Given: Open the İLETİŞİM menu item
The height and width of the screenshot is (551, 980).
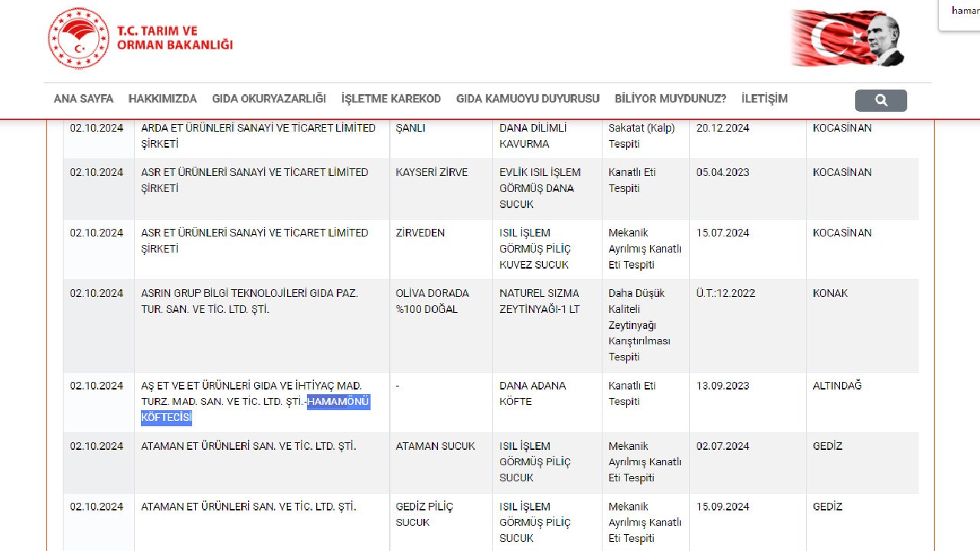Looking at the screenshot, I should click(x=764, y=99).
